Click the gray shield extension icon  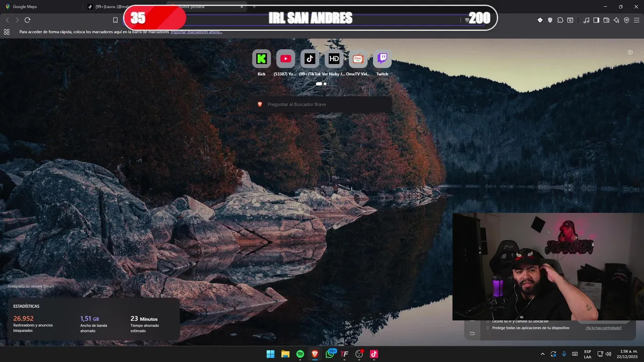pos(550,20)
